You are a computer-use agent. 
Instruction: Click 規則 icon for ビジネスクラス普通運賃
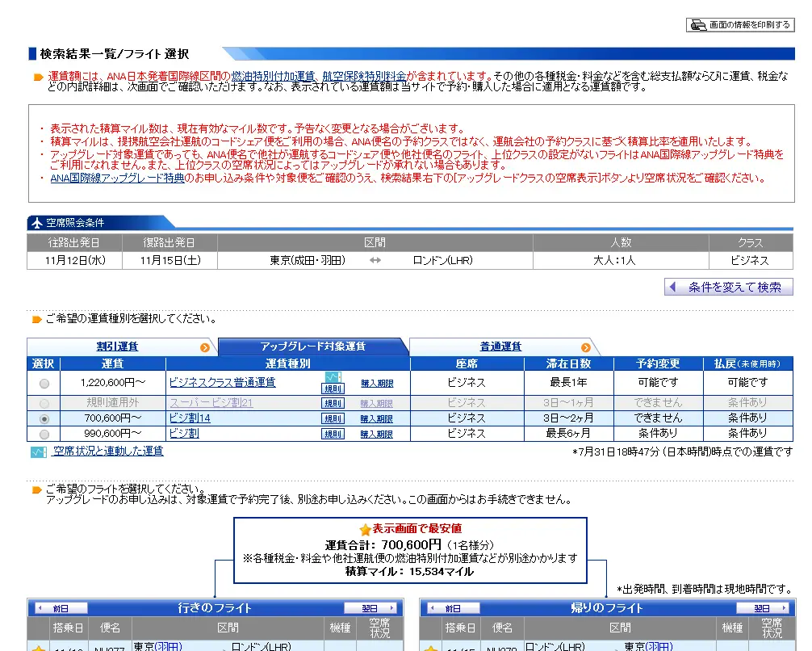click(x=333, y=388)
